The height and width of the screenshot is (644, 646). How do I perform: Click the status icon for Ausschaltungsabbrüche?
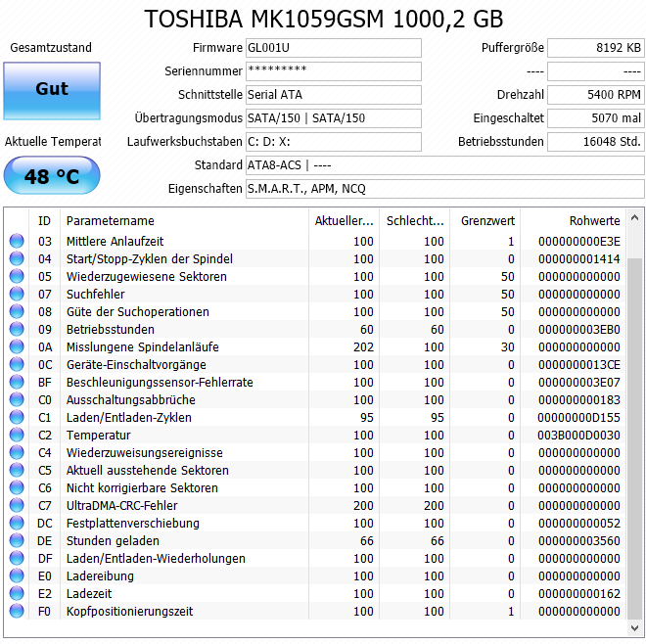click(17, 399)
